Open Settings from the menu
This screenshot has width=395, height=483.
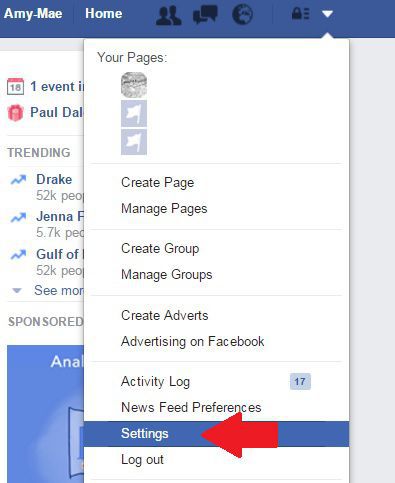click(x=216, y=434)
